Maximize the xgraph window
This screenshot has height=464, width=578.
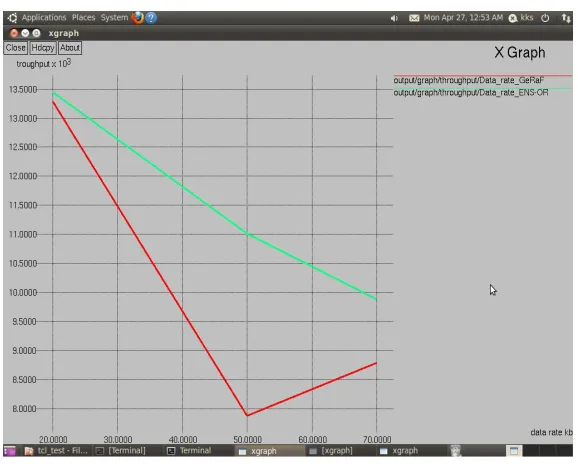pyautogui.click(x=36, y=33)
